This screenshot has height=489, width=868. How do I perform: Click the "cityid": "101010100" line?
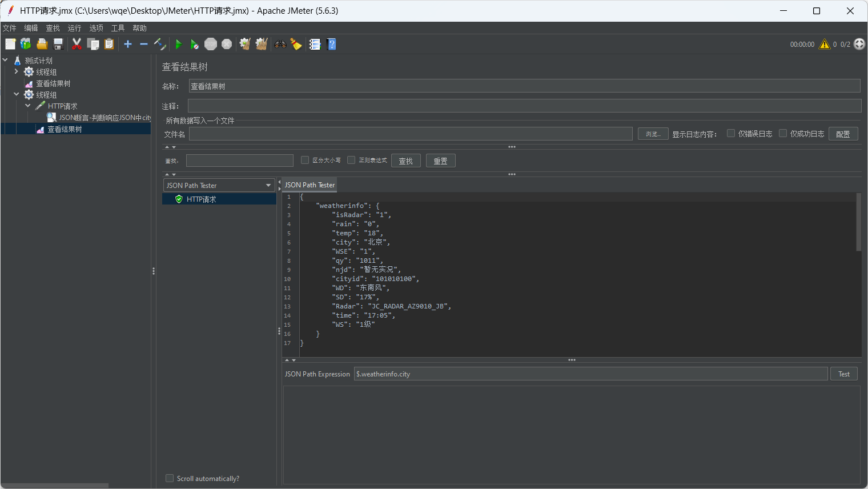pyautogui.click(x=375, y=279)
